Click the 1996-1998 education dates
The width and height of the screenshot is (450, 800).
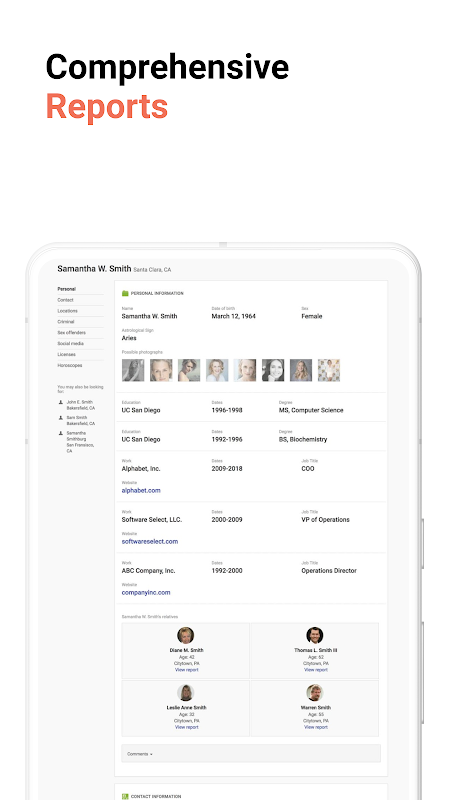pos(227,410)
